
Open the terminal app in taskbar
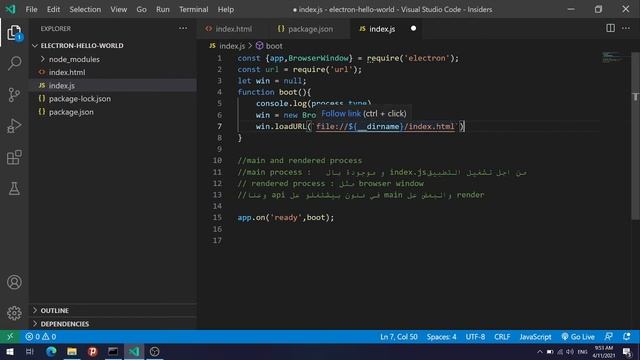(113, 351)
